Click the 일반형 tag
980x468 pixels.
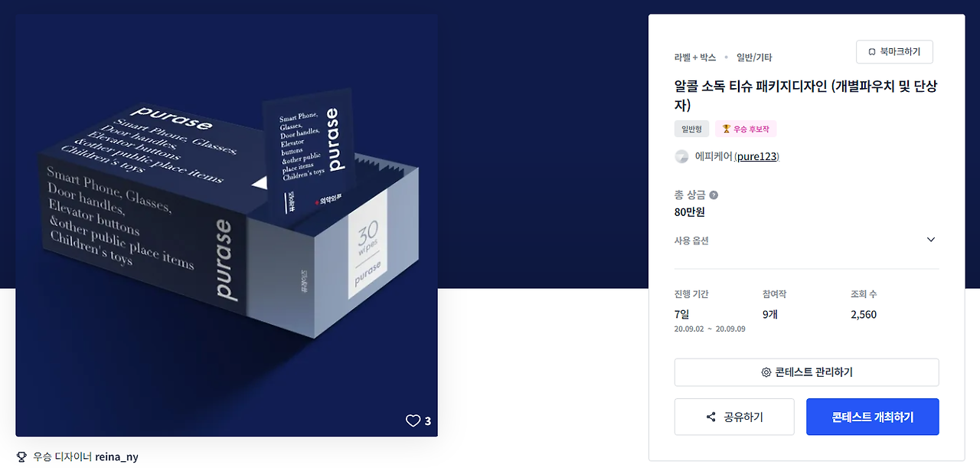[x=692, y=129]
